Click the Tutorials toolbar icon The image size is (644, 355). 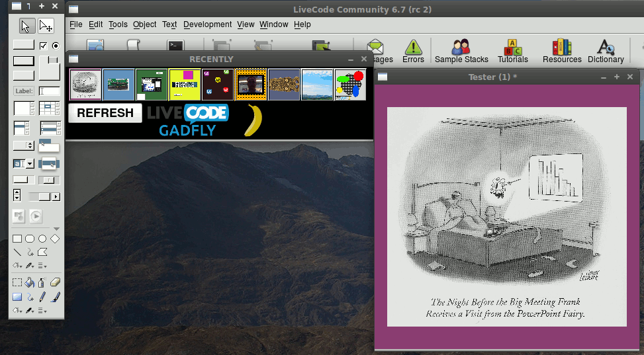[512, 52]
